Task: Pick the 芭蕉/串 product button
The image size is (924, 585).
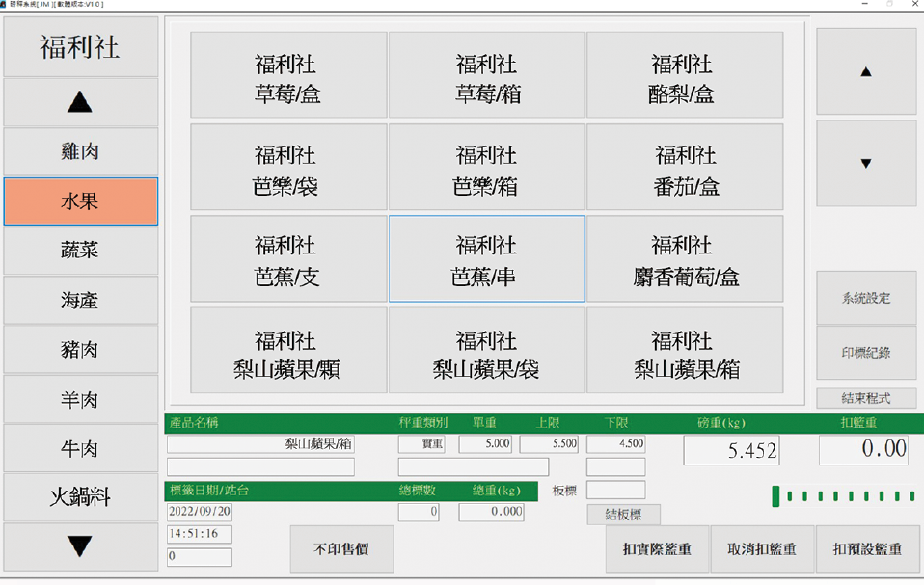Action: pos(486,259)
